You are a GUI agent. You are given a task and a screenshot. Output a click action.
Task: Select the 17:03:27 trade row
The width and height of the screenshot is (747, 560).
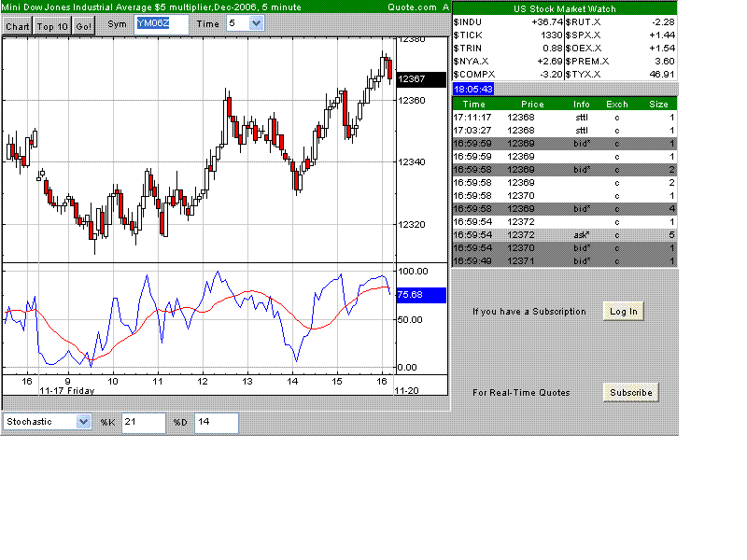tap(564, 131)
